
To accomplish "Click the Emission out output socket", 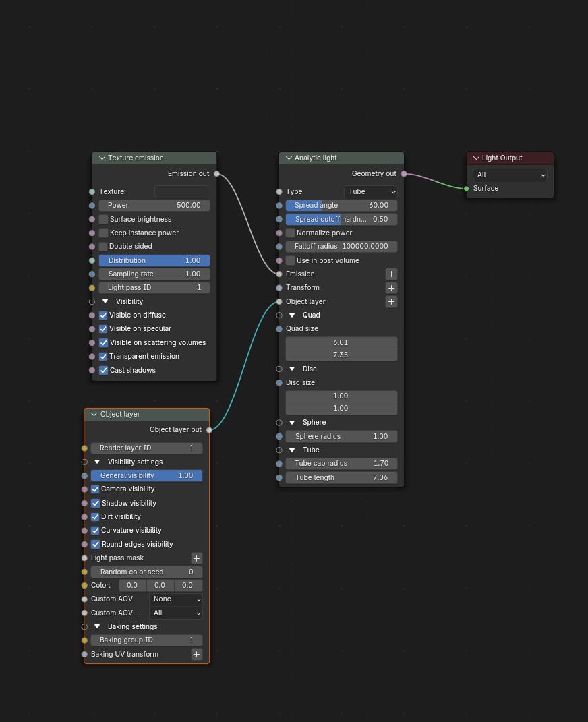I will (216, 174).
